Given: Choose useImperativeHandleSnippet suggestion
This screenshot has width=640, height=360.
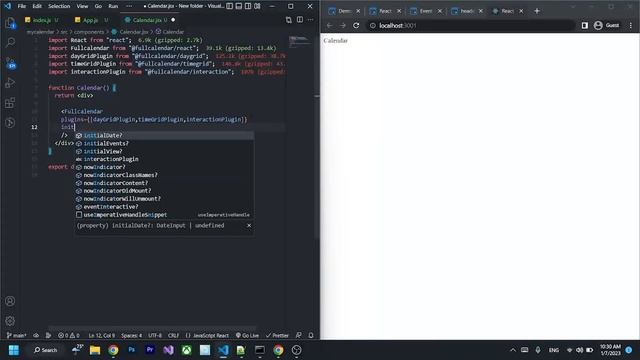Looking at the screenshot, I should pyautogui.click(x=164, y=215).
